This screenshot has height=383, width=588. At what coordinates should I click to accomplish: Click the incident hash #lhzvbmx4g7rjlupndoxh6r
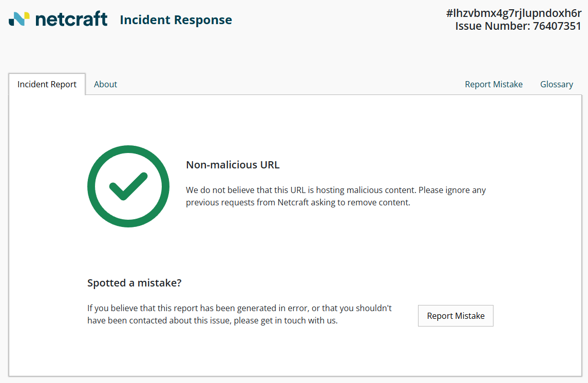(514, 13)
